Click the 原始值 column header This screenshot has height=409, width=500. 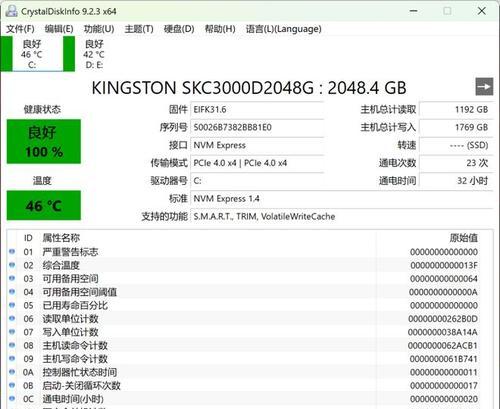463,238
